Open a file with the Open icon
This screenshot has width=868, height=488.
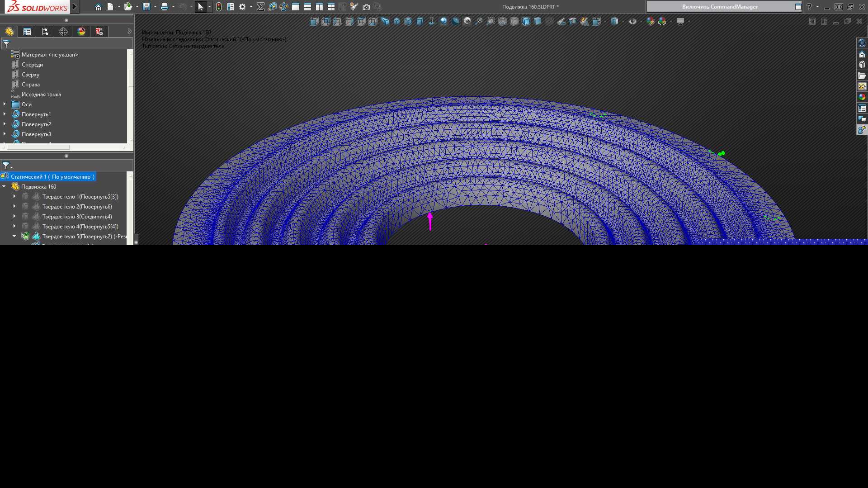point(128,7)
